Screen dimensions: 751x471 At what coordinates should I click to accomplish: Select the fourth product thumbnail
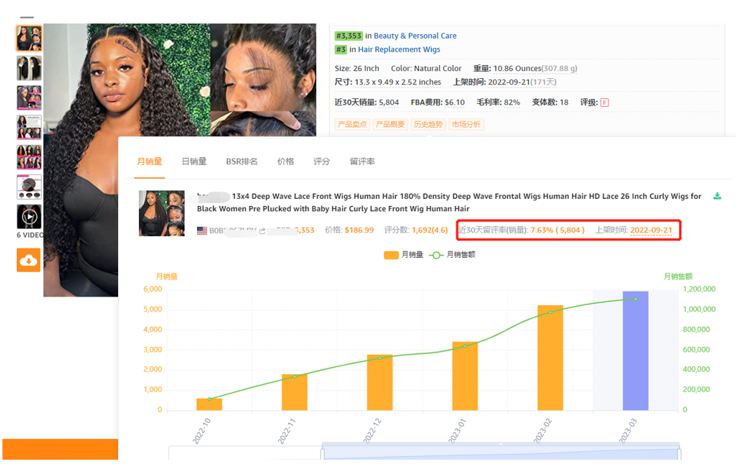pyautogui.click(x=29, y=127)
